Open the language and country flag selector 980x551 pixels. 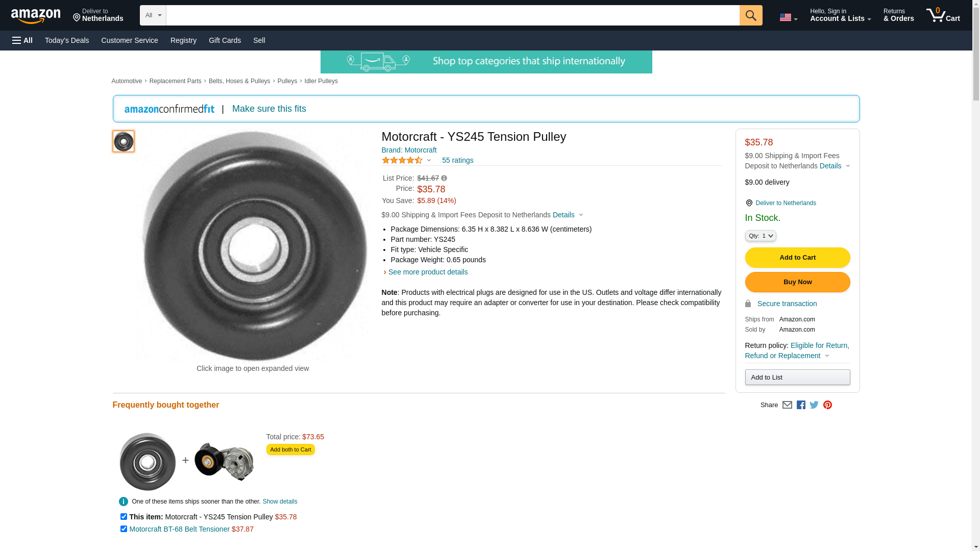[x=788, y=17]
